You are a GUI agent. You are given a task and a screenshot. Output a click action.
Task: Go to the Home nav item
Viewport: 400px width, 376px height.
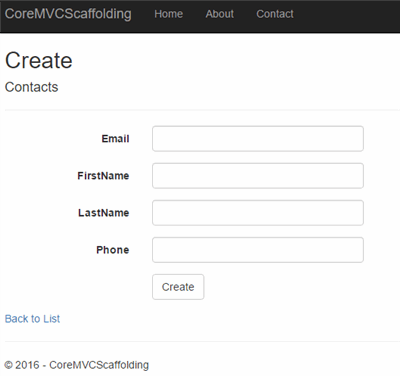pyautogui.click(x=168, y=14)
